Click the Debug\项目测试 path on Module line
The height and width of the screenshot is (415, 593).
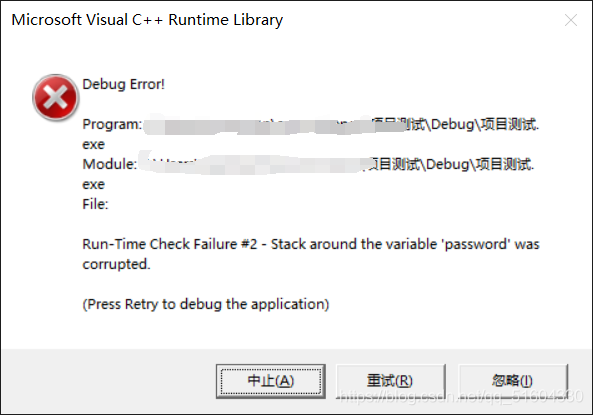[480, 165]
